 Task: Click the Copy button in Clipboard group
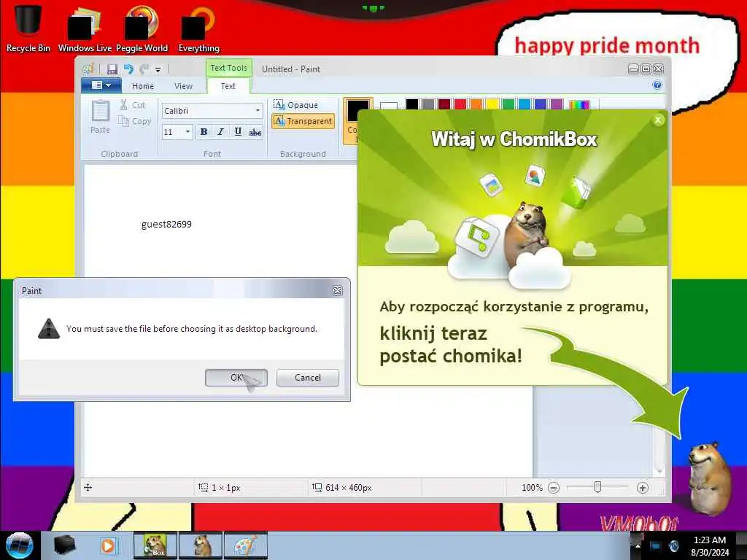tap(135, 122)
